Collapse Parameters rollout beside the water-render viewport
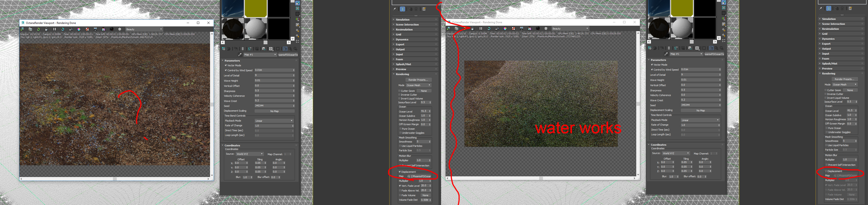868x205 pixels. click(x=686, y=60)
